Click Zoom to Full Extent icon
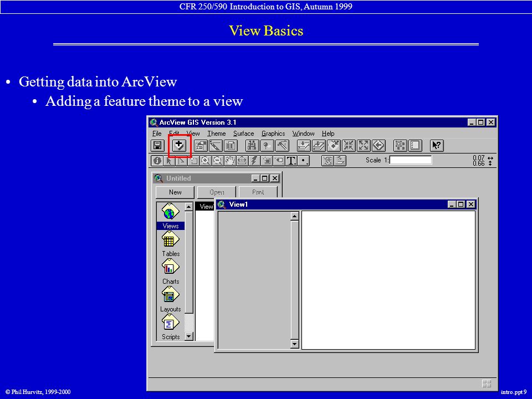Screen dimensions: 532x399 304,146
